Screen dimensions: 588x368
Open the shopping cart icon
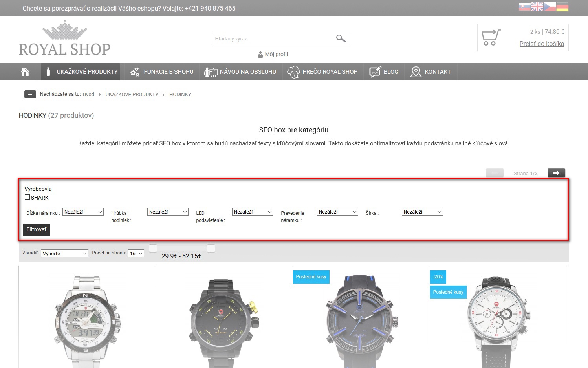(x=491, y=38)
